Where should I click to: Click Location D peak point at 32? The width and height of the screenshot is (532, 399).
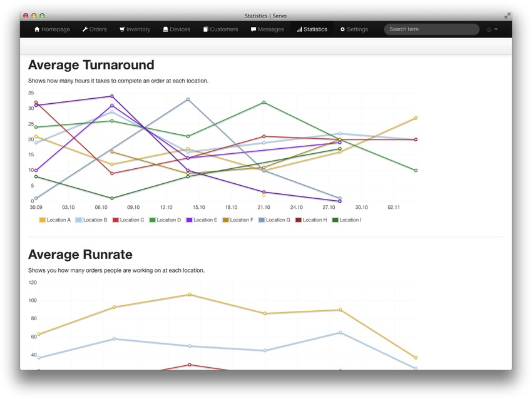(x=264, y=103)
